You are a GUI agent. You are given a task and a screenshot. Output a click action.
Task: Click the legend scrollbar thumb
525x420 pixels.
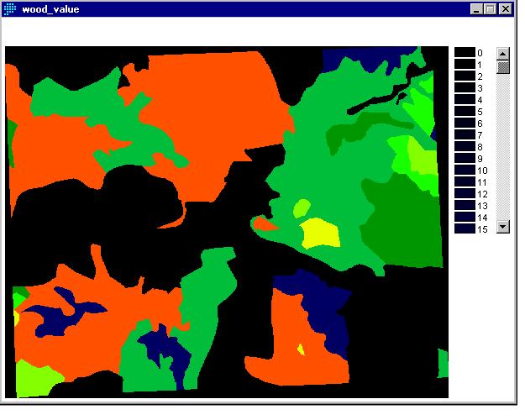coord(503,66)
